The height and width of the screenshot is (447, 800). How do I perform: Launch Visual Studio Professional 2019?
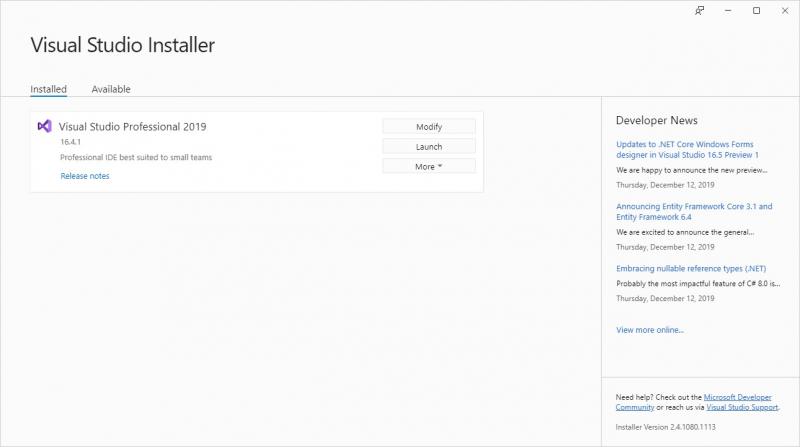click(x=429, y=146)
